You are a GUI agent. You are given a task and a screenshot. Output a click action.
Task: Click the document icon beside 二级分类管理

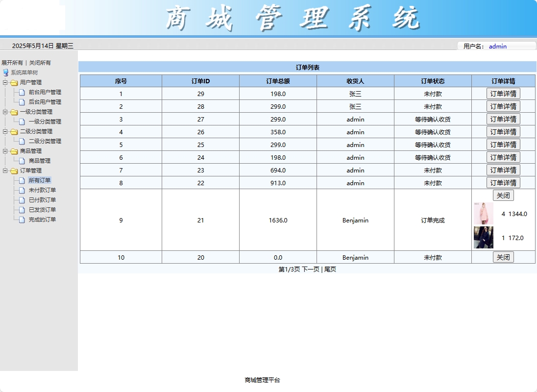pos(23,141)
